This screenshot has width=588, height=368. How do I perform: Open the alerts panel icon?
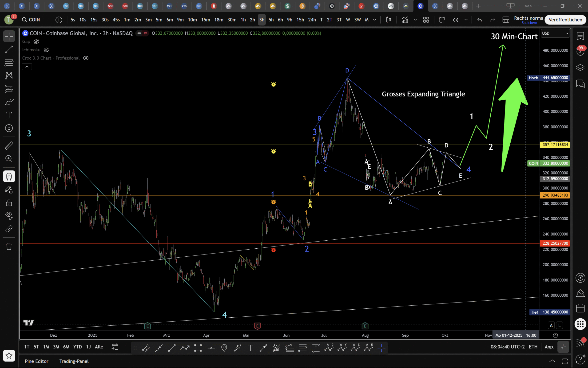[580, 51]
